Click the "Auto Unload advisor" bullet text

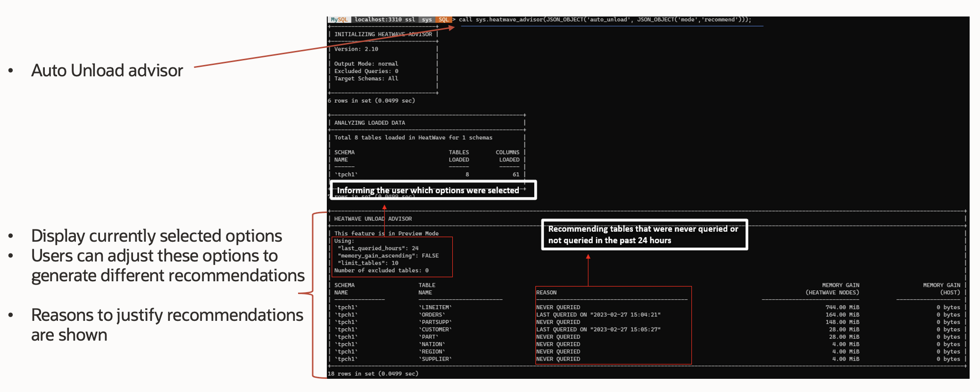(107, 71)
